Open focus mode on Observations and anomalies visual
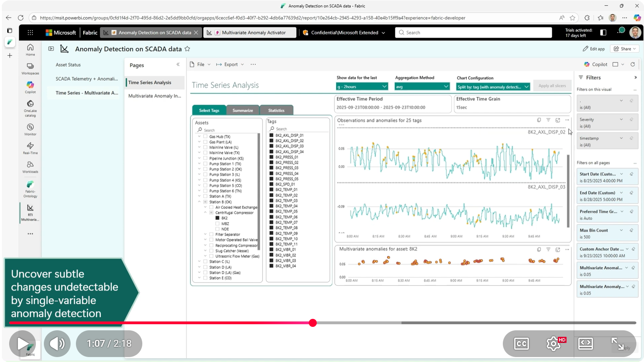 click(557, 120)
